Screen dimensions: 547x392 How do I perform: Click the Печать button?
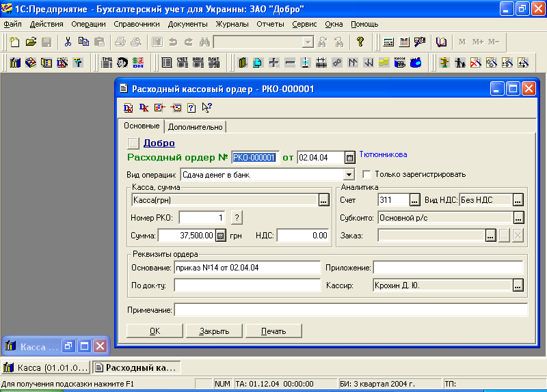tap(273, 331)
